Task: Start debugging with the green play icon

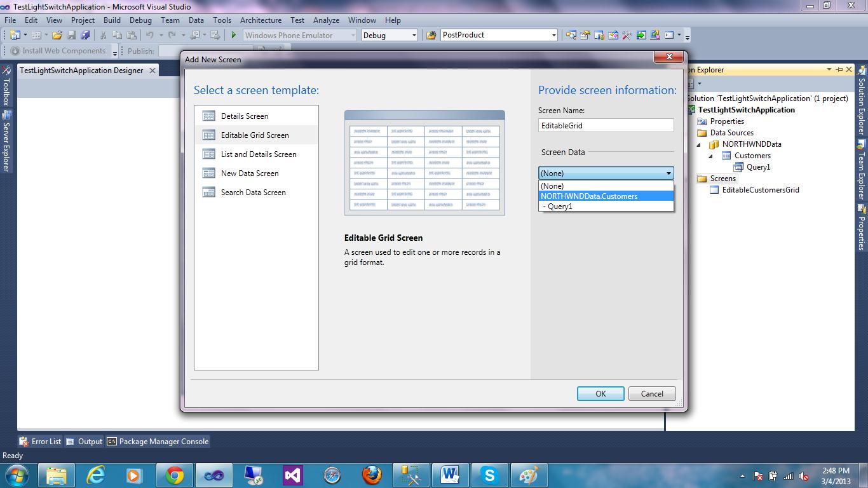Action: coord(234,35)
